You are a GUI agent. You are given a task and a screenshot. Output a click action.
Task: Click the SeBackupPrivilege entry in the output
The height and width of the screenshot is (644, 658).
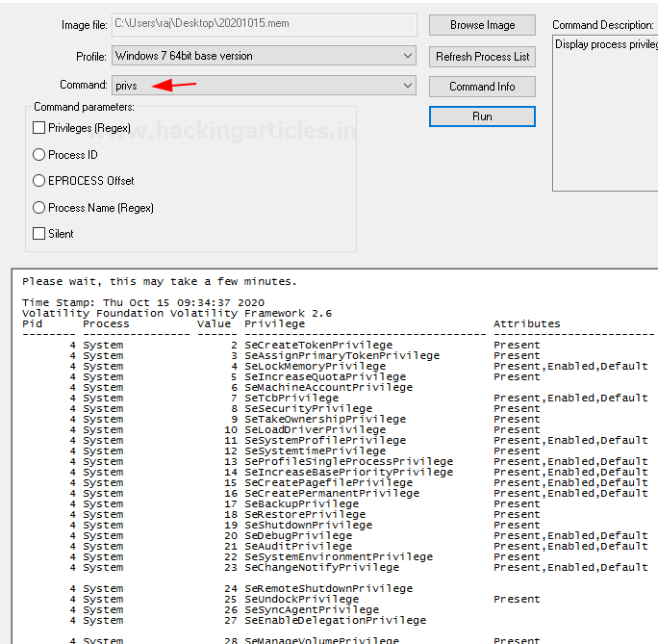pyautogui.click(x=301, y=503)
